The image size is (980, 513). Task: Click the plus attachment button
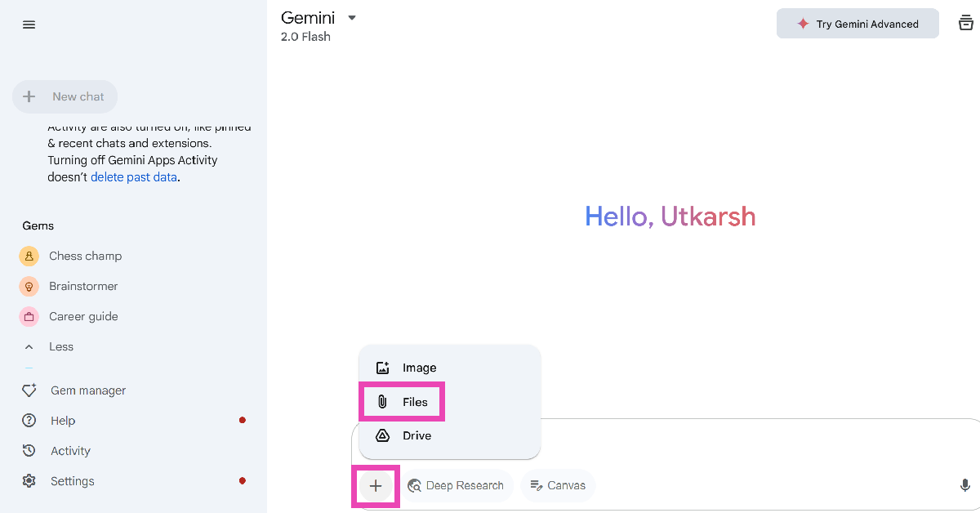[376, 486]
